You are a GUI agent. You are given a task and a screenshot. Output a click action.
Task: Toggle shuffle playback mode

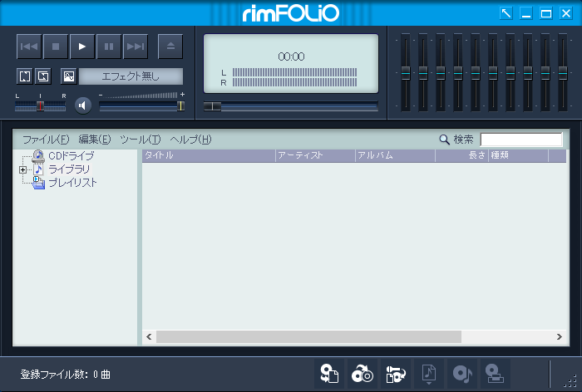coord(43,76)
